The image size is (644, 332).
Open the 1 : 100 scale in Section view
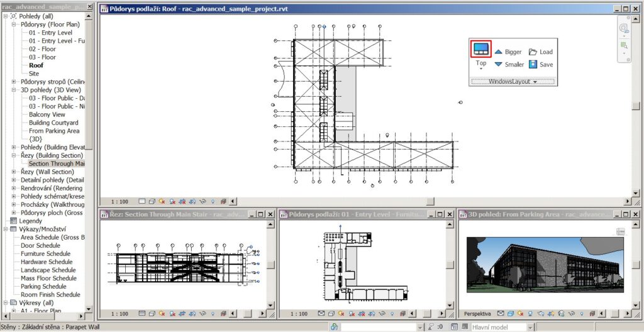coord(119,314)
